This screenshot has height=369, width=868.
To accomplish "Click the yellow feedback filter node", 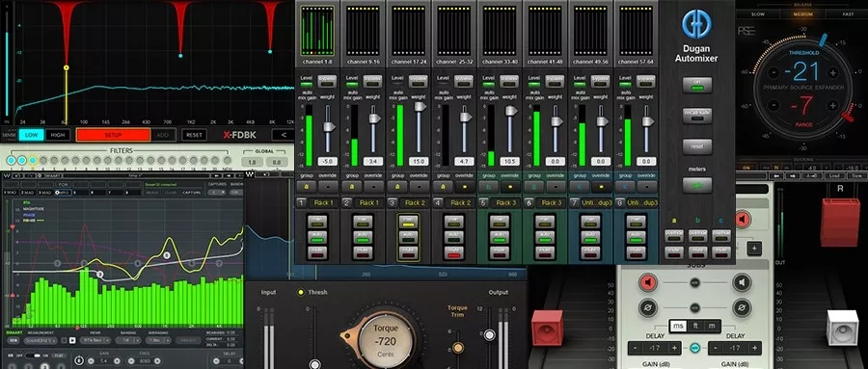I will (x=66, y=67).
